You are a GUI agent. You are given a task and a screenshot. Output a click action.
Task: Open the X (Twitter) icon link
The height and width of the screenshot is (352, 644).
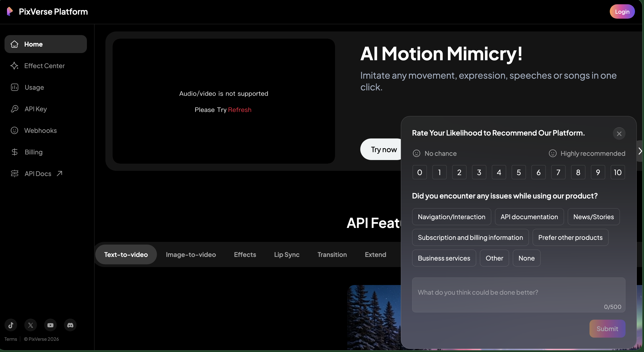[30, 325]
